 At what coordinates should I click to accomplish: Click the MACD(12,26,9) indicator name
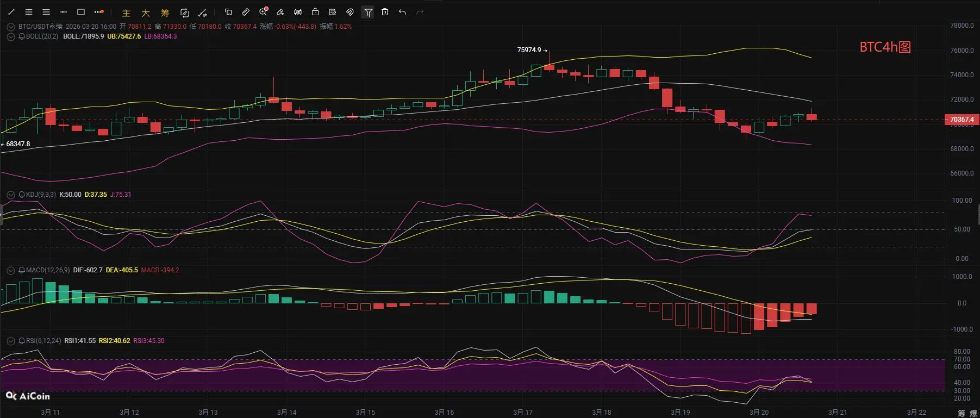[48, 270]
